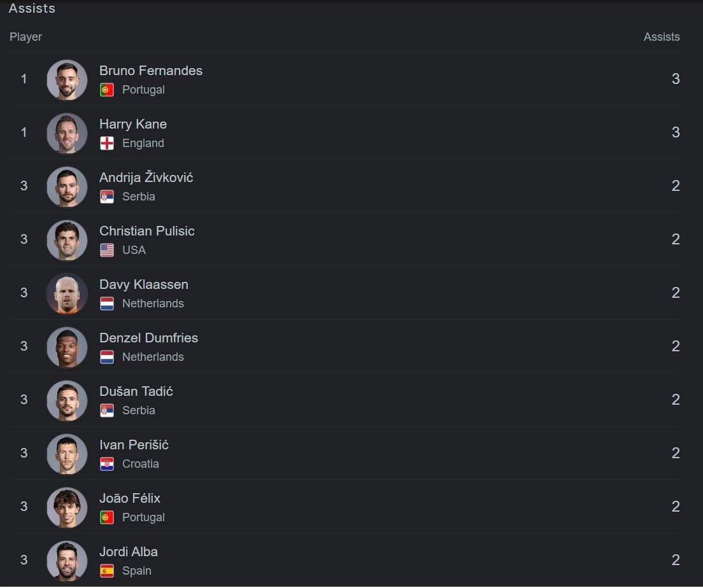Open the Davy Klaassen name link
The height and width of the screenshot is (588, 703).
pos(144,284)
